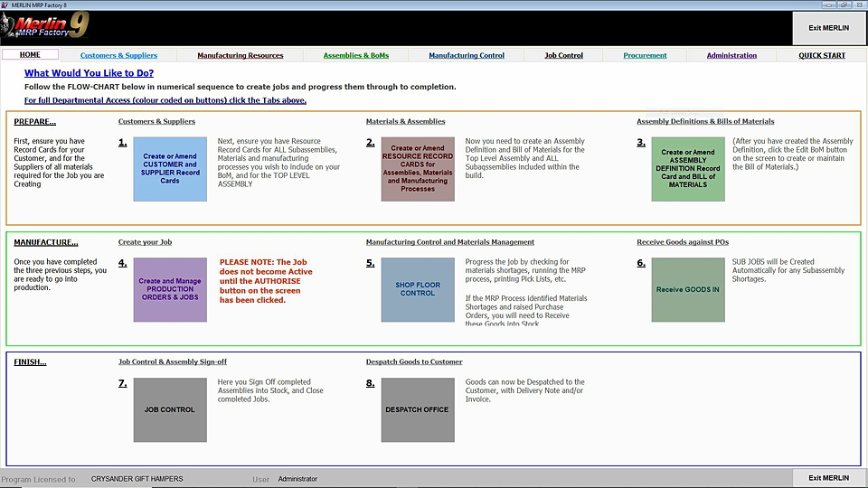Click the HOME tab
This screenshot has height=488, width=868.
coord(30,55)
